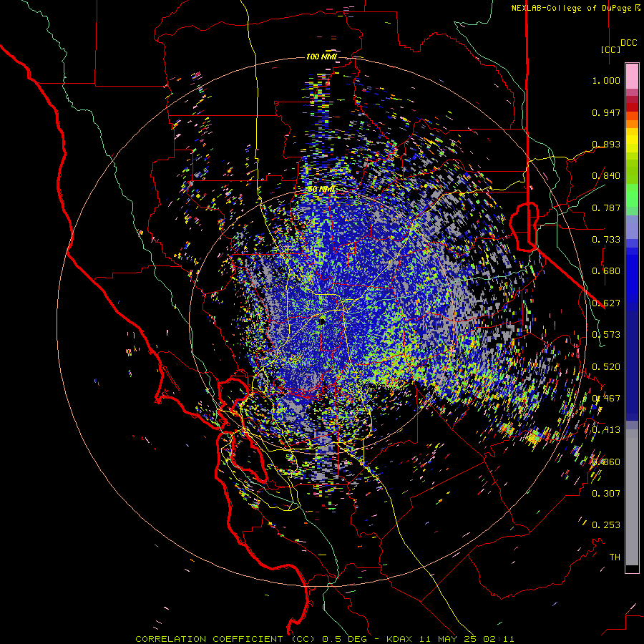644x644 pixels.
Task: Click the 0.893 color scale value
Action: pos(606,144)
